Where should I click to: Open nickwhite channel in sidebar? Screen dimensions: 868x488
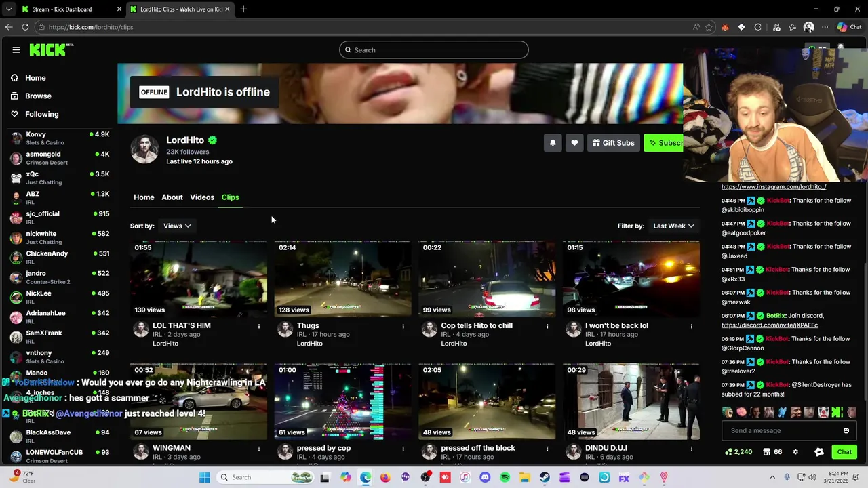point(60,237)
